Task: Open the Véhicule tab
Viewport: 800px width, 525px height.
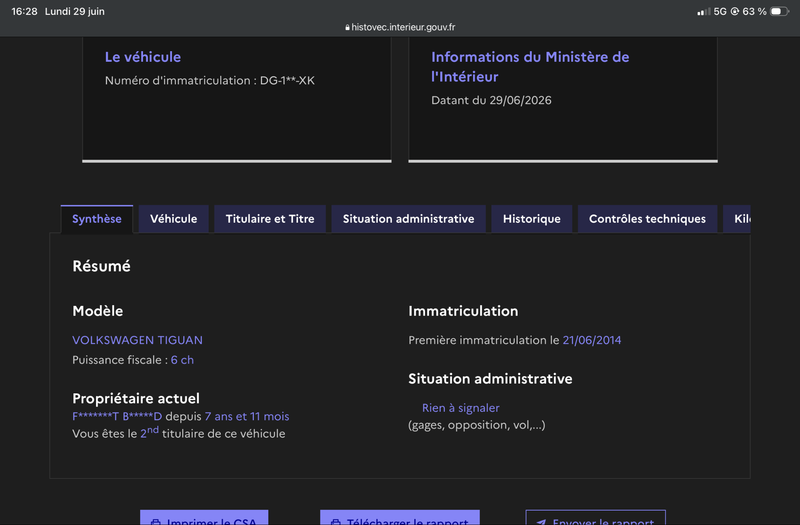Action: click(173, 219)
